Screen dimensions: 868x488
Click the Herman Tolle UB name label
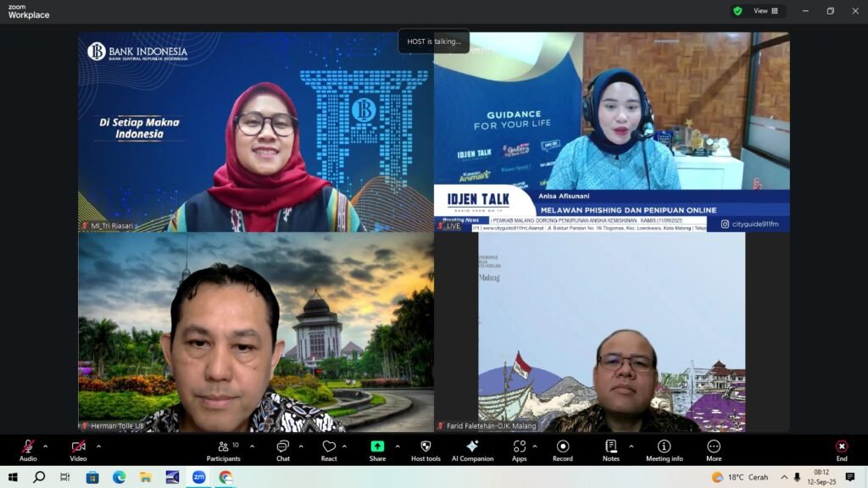pos(117,426)
